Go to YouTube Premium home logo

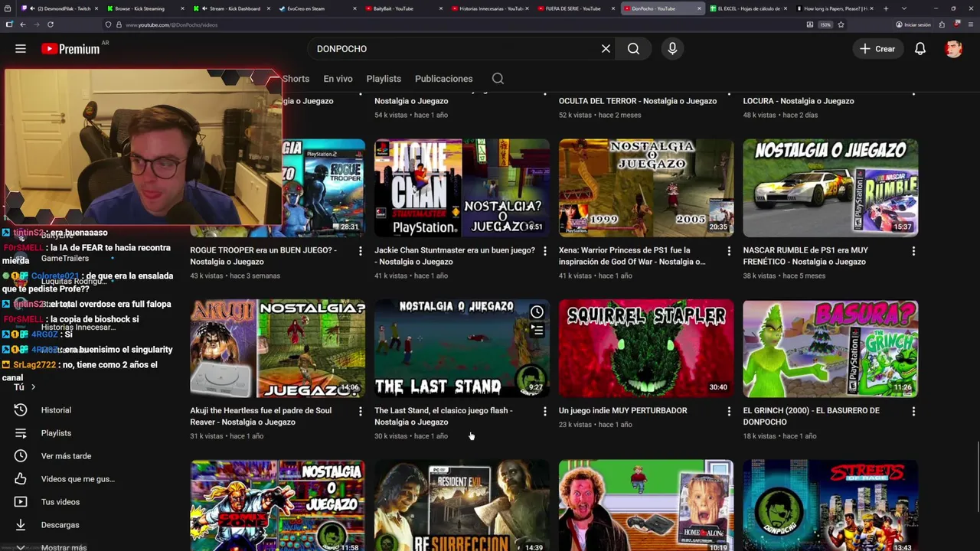(70, 48)
